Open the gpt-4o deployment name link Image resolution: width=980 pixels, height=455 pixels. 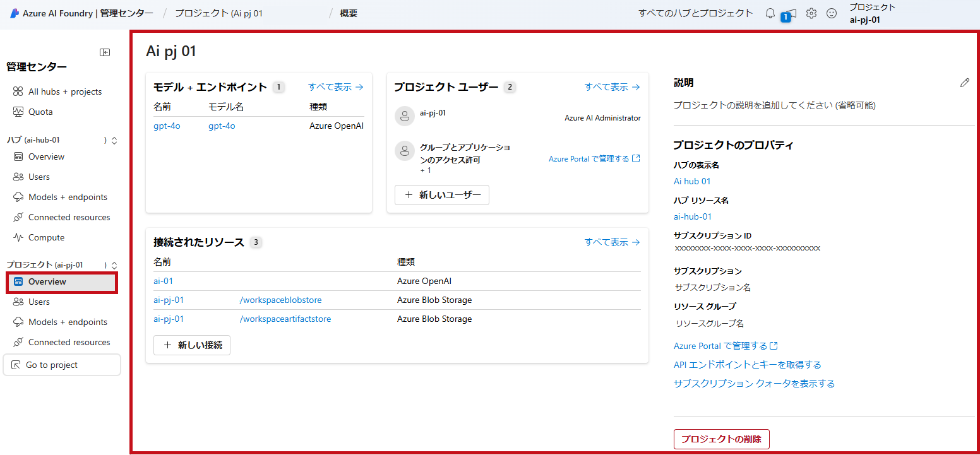pyautogui.click(x=167, y=126)
